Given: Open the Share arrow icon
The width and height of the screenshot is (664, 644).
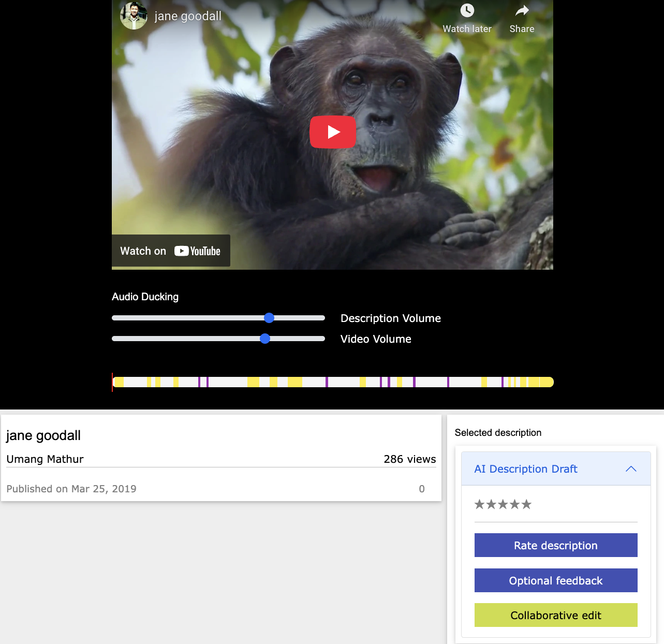Looking at the screenshot, I should (x=522, y=10).
